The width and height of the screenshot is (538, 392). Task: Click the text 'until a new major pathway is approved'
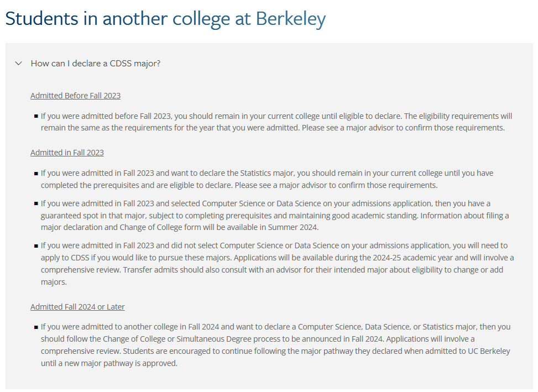(109, 363)
